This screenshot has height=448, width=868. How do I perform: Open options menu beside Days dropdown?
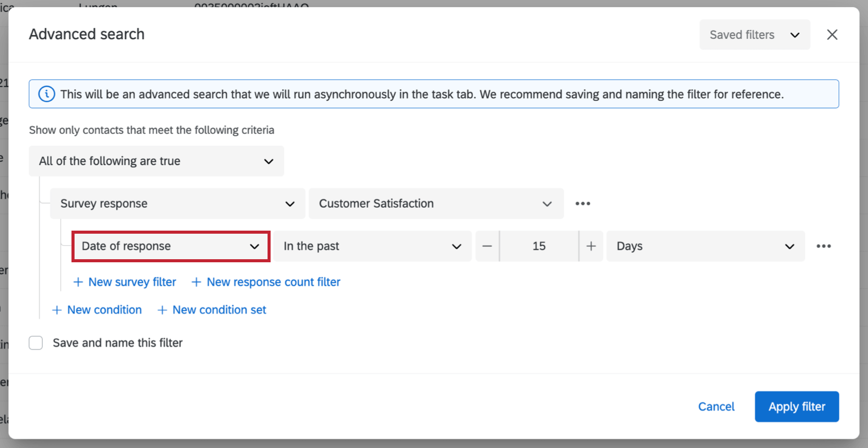pyautogui.click(x=823, y=246)
